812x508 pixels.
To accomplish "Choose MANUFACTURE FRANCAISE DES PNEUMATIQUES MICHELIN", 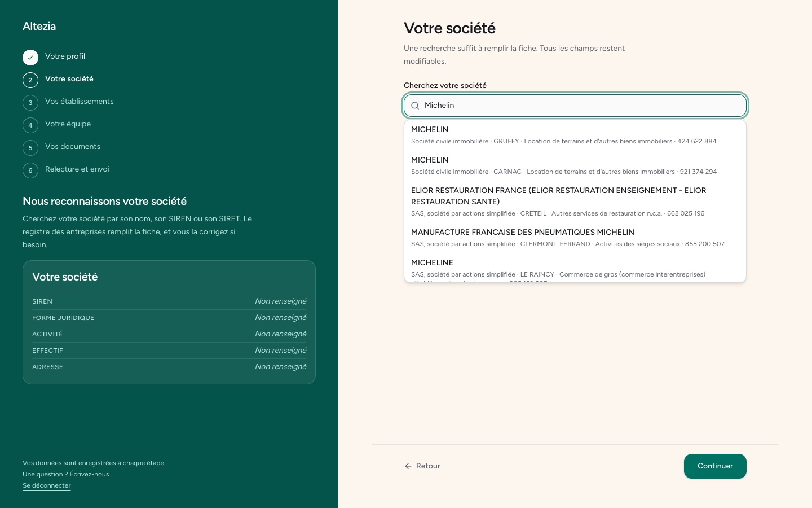I will [575, 238].
